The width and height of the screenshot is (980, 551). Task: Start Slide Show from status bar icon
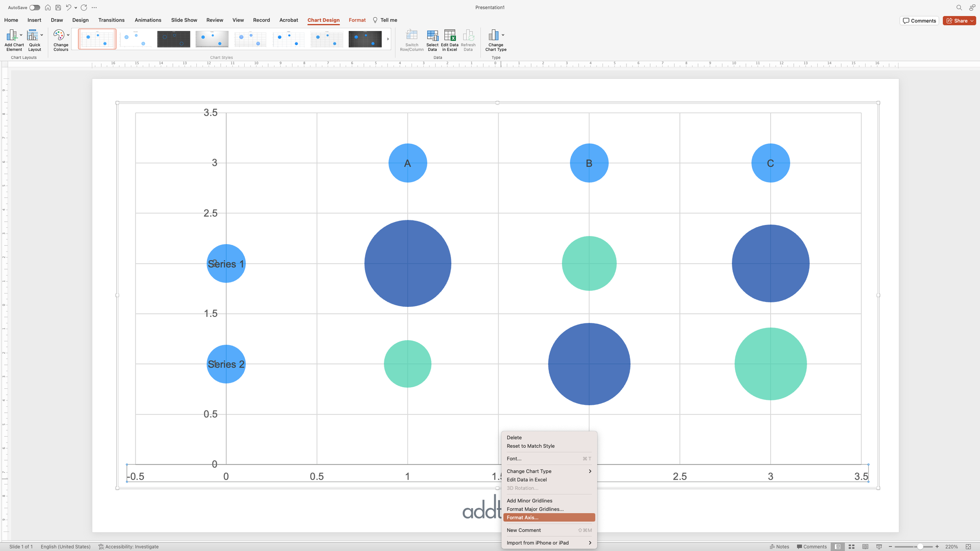pyautogui.click(x=879, y=547)
